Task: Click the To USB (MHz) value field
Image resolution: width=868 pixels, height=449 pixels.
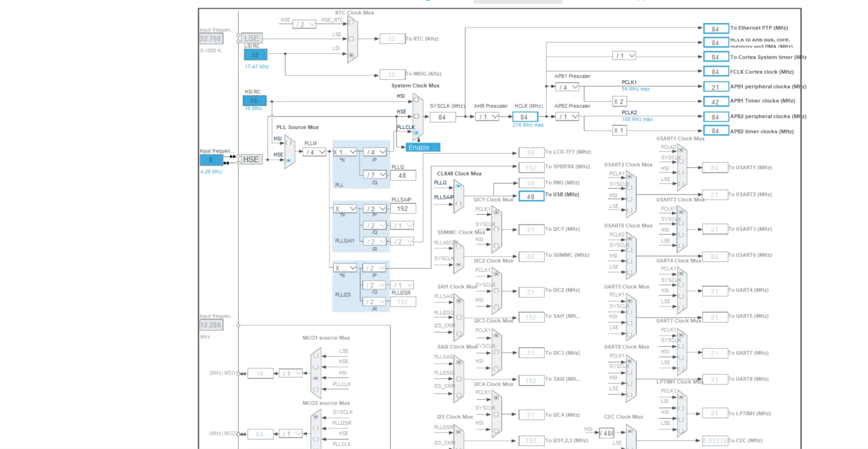Action: pos(531,196)
